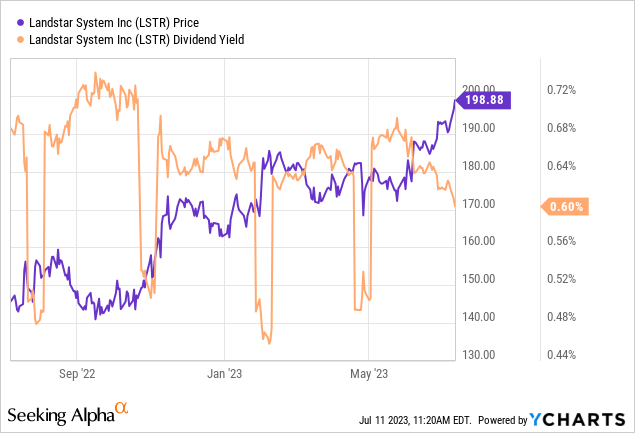Click the purple Price legend dot
635x433 pixels.
[10, 21]
